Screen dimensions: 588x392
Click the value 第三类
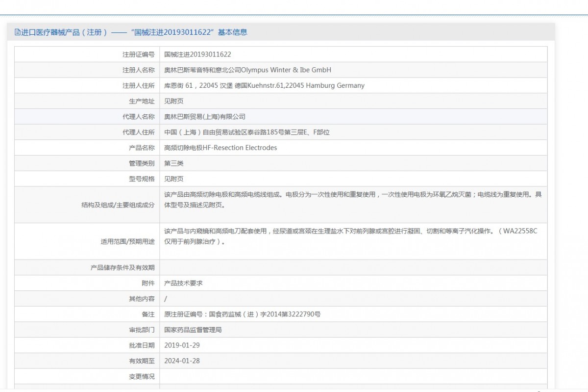click(x=174, y=163)
